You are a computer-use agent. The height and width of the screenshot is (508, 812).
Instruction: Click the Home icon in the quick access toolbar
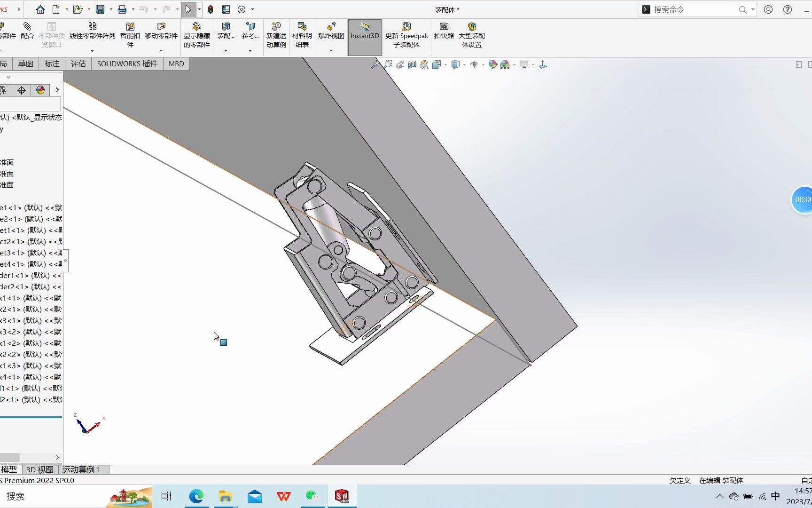pyautogui.click(x=40, y=9)
